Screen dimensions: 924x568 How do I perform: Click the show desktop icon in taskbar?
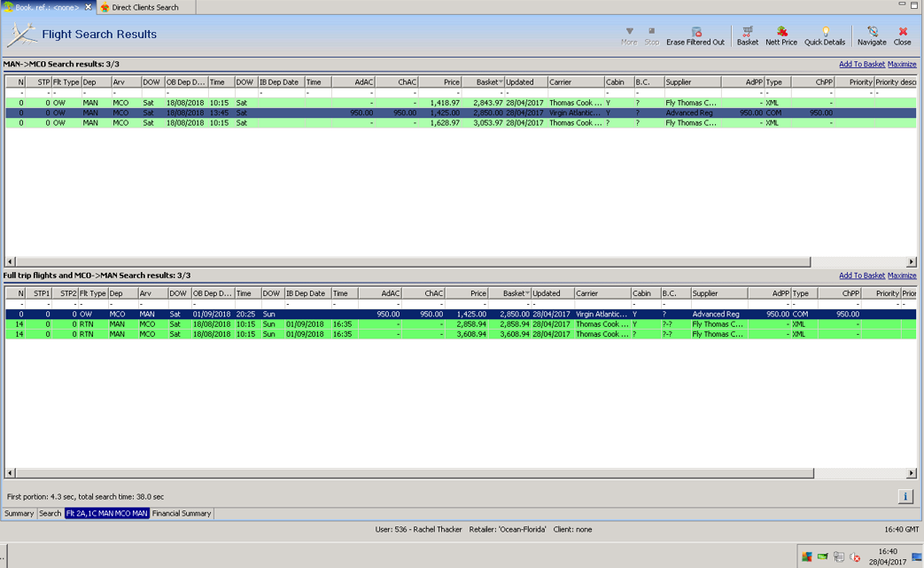pyautogui.click(x=917, y=556)
